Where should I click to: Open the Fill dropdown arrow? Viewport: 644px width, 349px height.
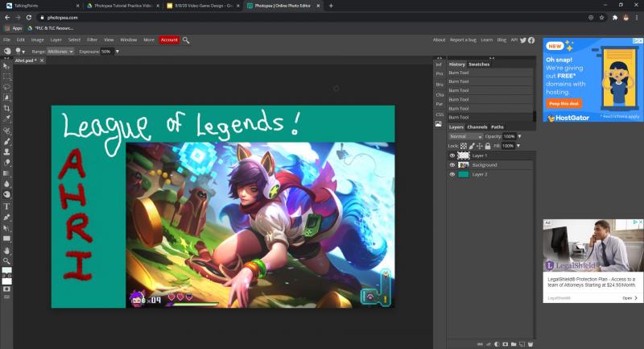(x=518, y=146)
